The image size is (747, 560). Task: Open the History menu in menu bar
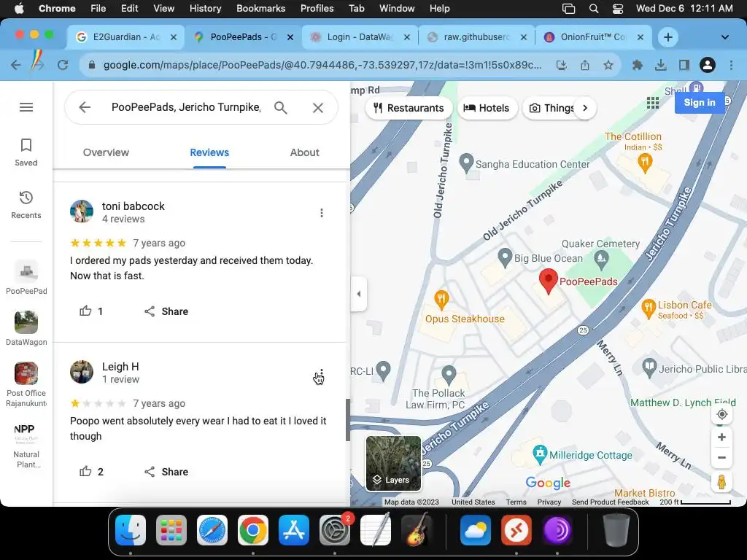click(x=205, y=8)
